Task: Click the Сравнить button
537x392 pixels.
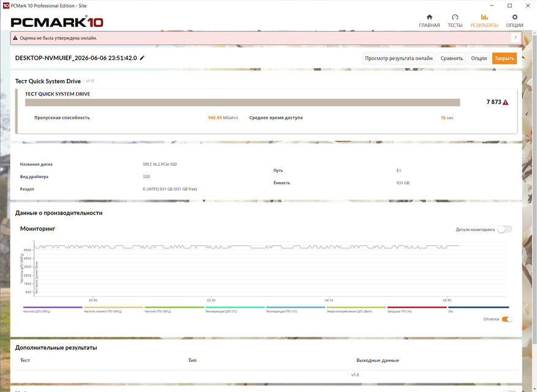Action: click(451, 58)
